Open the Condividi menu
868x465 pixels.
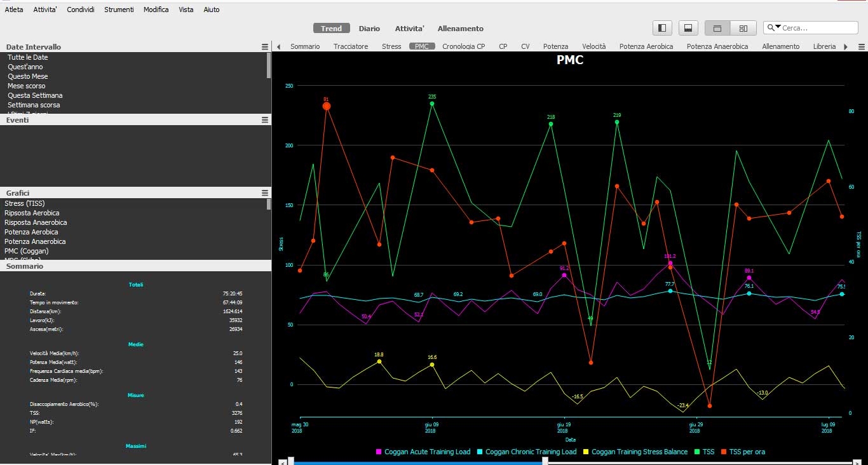coord(81,10)
